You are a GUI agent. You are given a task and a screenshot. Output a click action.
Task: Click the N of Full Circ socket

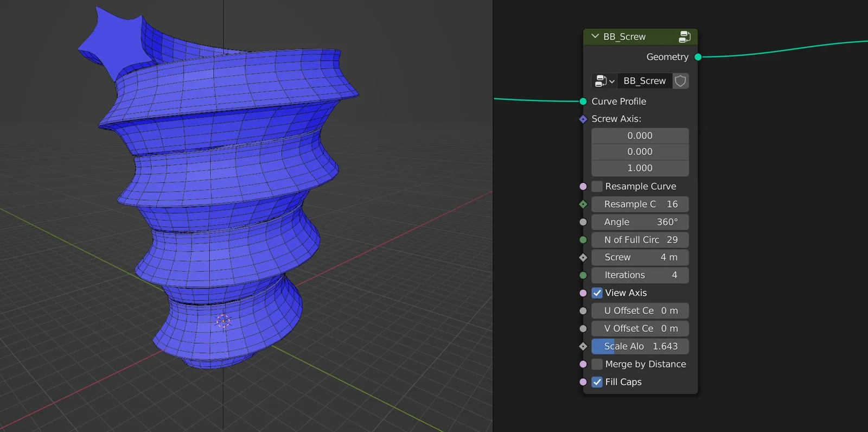[x=583, y=240]
